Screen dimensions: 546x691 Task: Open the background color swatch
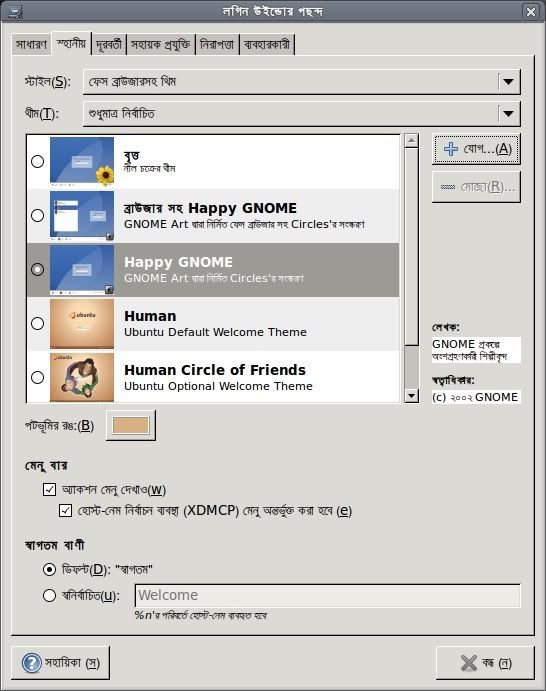(131, 426)
